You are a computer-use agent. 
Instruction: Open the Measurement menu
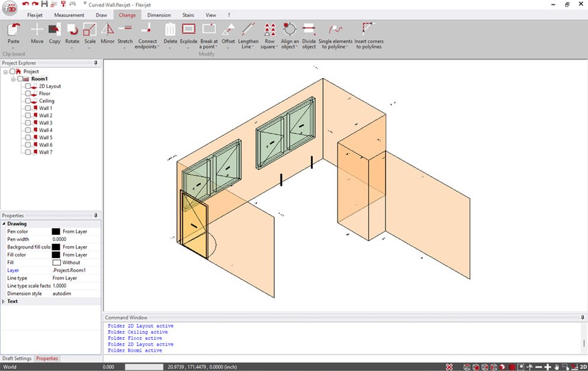click(69, 15)
